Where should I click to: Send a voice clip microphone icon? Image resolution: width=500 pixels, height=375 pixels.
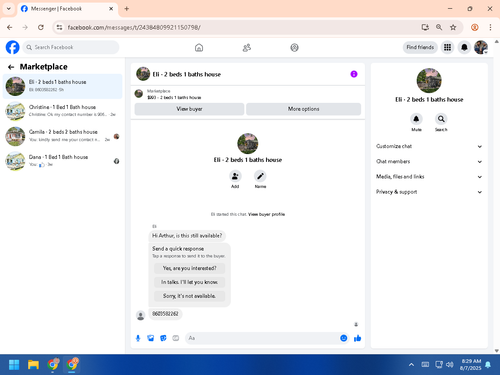[138, 338]
